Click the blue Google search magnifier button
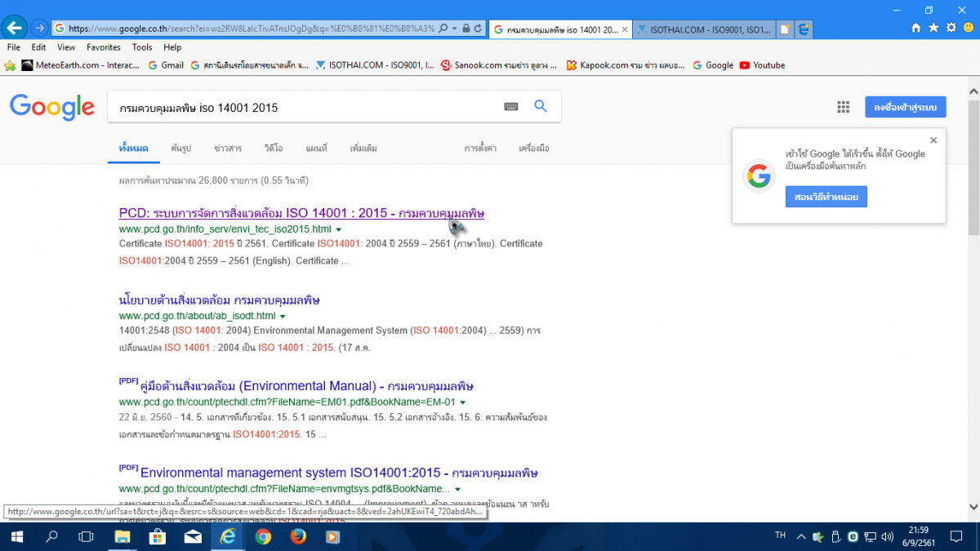980x551 pixels. 540,106
